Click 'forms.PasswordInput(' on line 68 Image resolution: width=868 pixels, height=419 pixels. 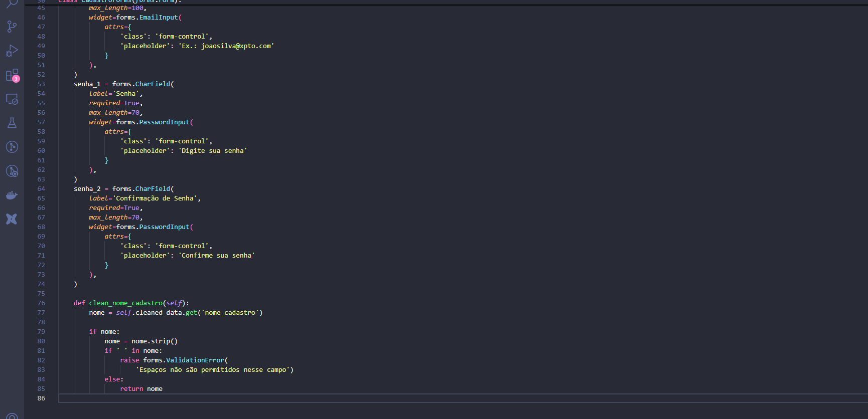pos(155,227)
